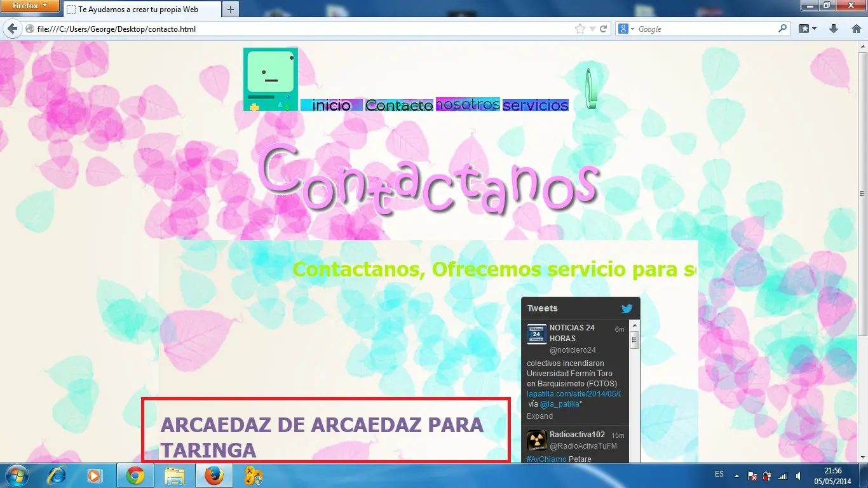The width and height of the screenshot is (868, 488).
Task: Open Windows Media Player from the taskbar
Action: point(95,475)
